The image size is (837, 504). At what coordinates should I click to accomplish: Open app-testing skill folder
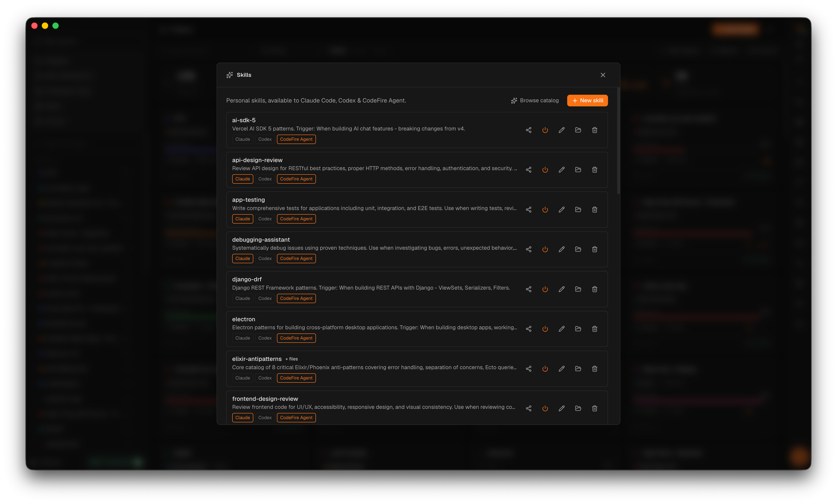click(578, 210)
